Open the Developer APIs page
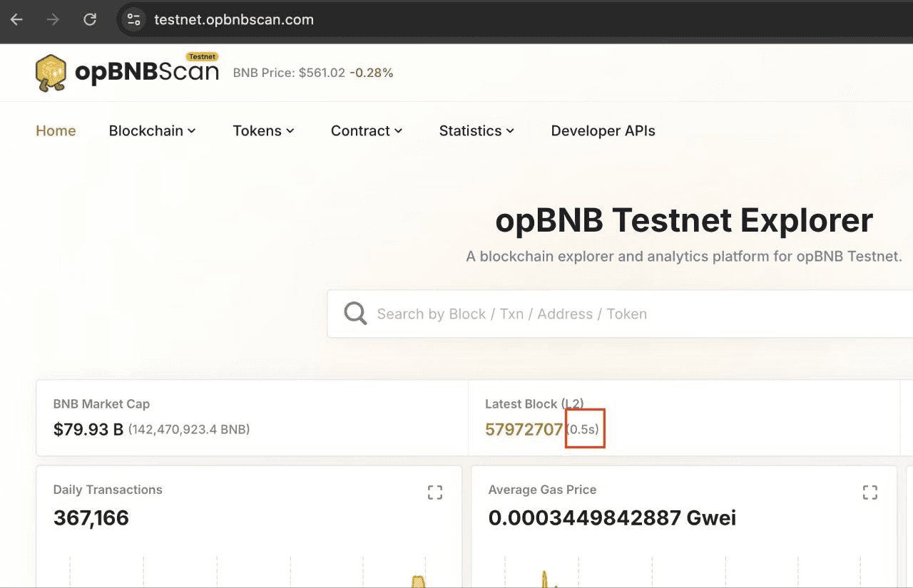Viewport: 913px width, 588px height. (603, 130)
